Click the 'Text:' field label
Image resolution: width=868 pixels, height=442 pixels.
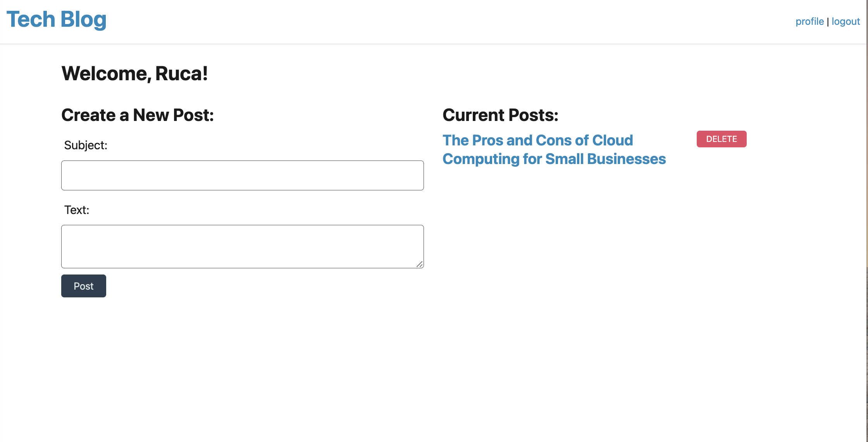click(77, 210)
